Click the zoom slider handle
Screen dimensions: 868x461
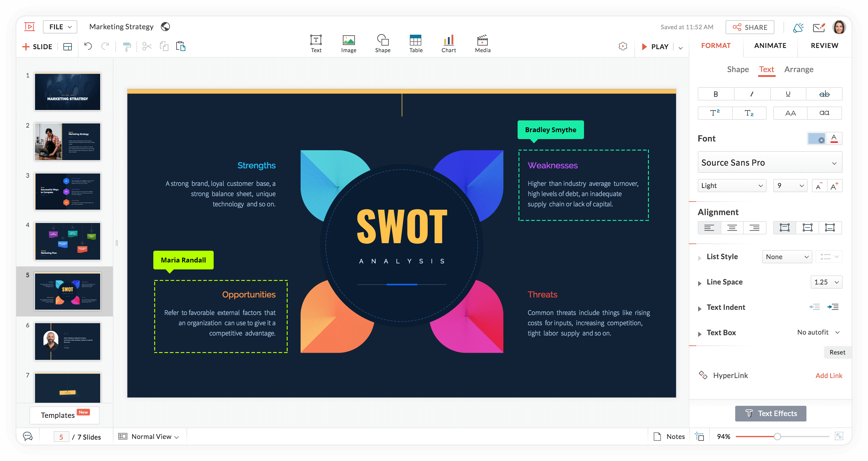pos(777,437)
